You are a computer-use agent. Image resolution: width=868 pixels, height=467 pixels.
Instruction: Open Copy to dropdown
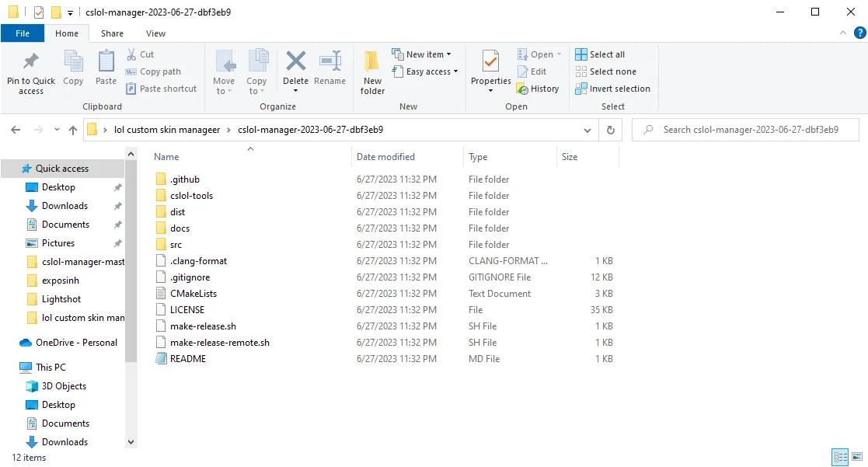click(256, 72)
